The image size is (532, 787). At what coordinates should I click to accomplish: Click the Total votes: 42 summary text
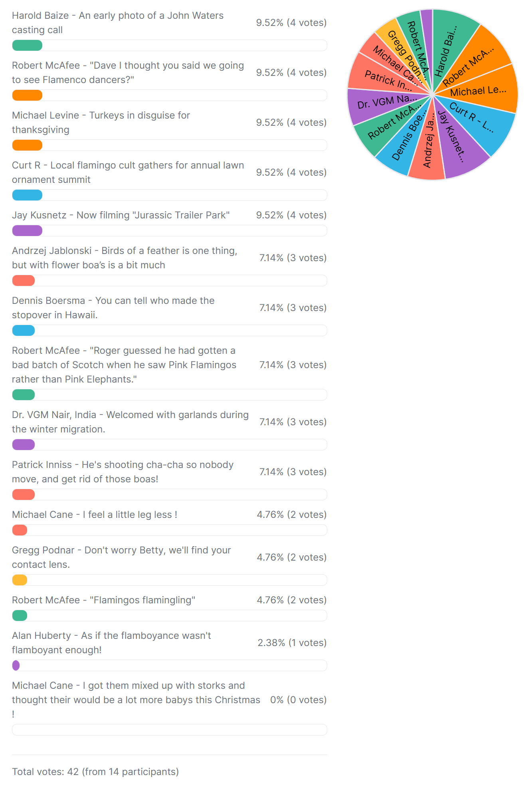[95, 772]
